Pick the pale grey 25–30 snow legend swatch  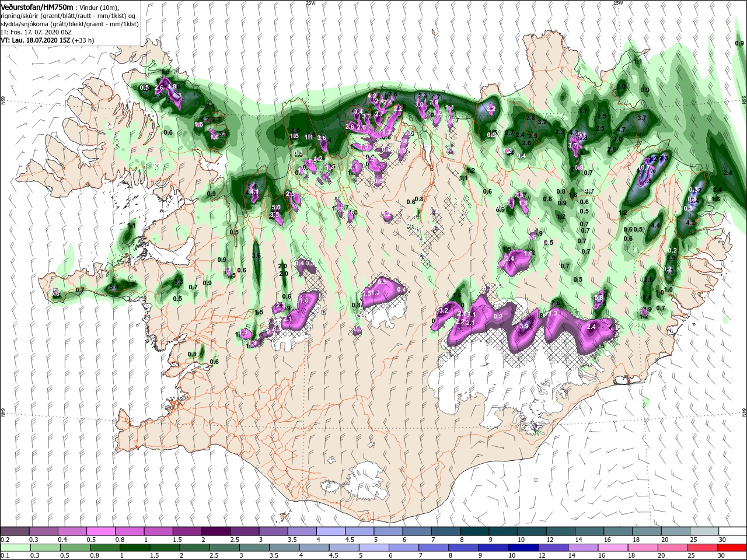pos(704,531)
